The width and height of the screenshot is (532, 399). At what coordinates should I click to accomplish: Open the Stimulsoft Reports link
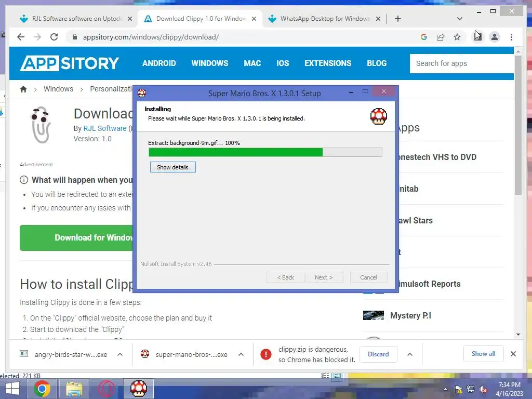pyautogui.click(x=430, y=284)
